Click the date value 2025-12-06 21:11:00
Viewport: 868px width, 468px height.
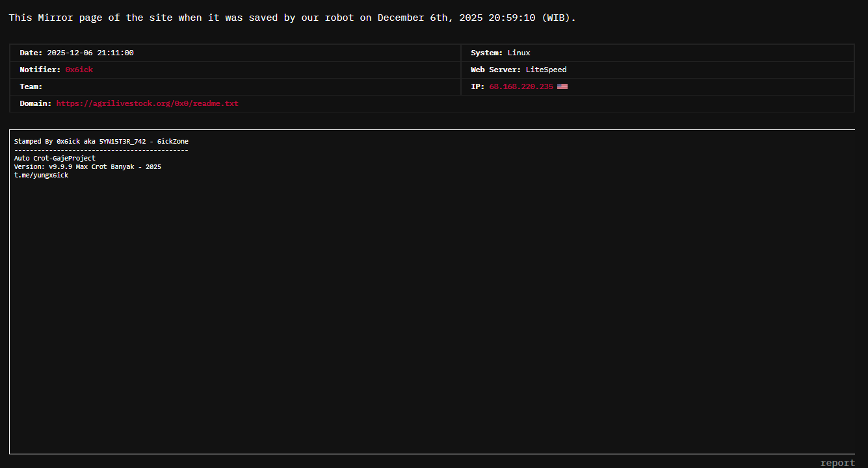coord(90,53)
